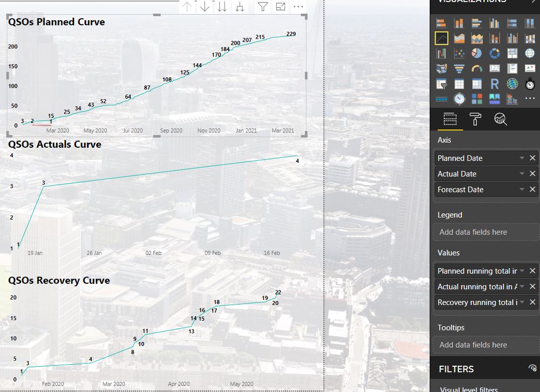Viewport: 540px width, 392px height.
Task: Open Focus mode for Planned Curve chart
Action: 281,7
